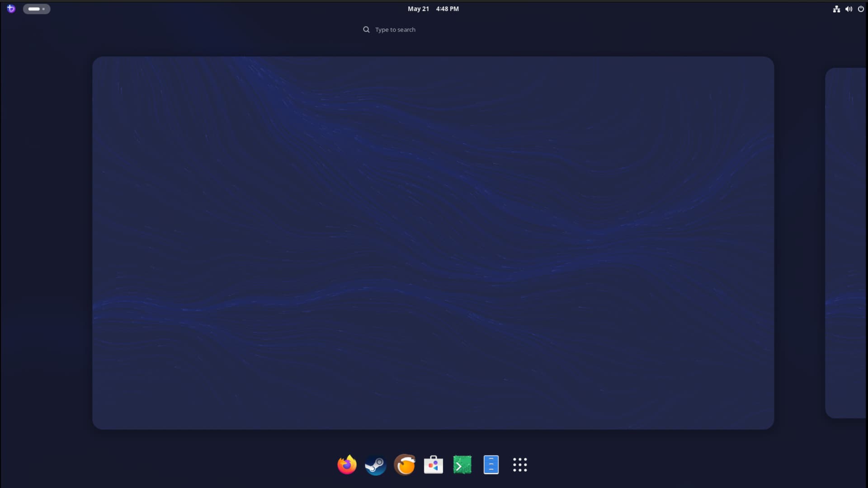Show all applications grid
Image resolution: width=868 pixels, height=488 pixels.
(x=520, y=465)
